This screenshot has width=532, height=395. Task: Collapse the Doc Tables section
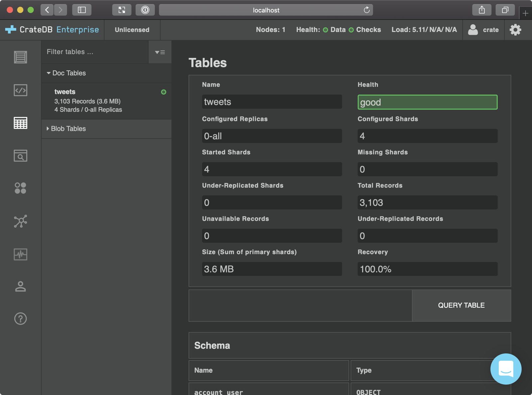coord(66,73)
